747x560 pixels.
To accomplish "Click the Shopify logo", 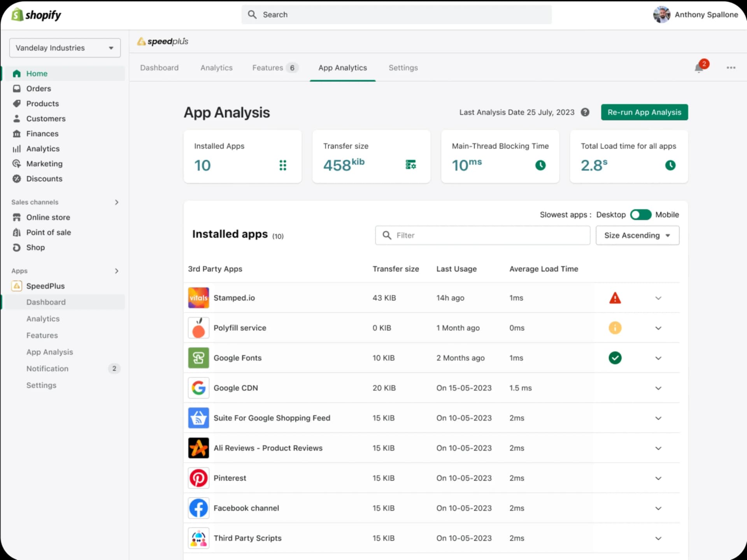I will [36, 15].
